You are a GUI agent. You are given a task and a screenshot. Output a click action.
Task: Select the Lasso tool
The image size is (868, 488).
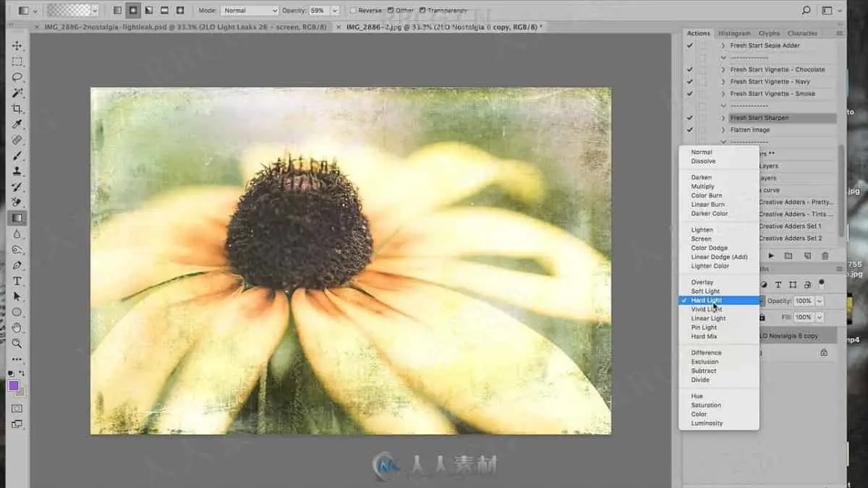(17, 77)
